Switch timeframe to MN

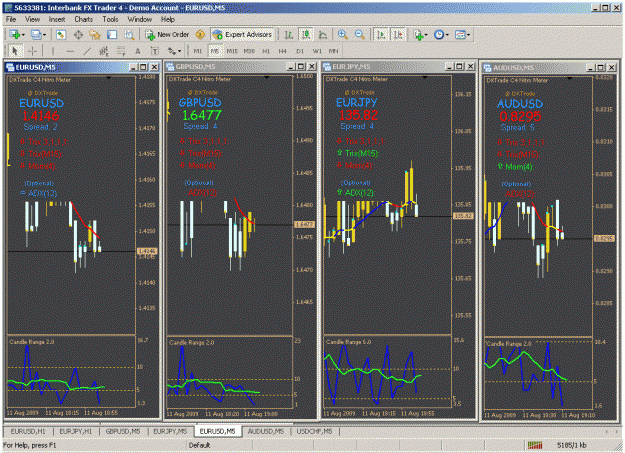(x=334, y=51)
